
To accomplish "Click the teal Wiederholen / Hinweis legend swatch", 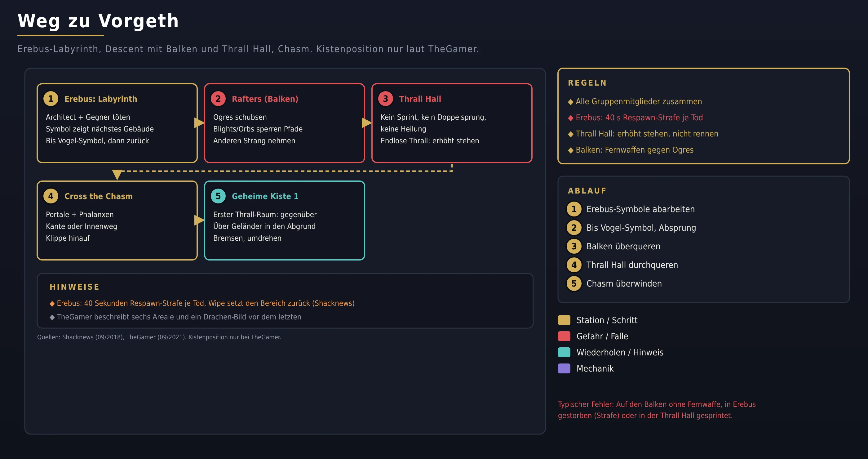I will (x=565, y=353).
